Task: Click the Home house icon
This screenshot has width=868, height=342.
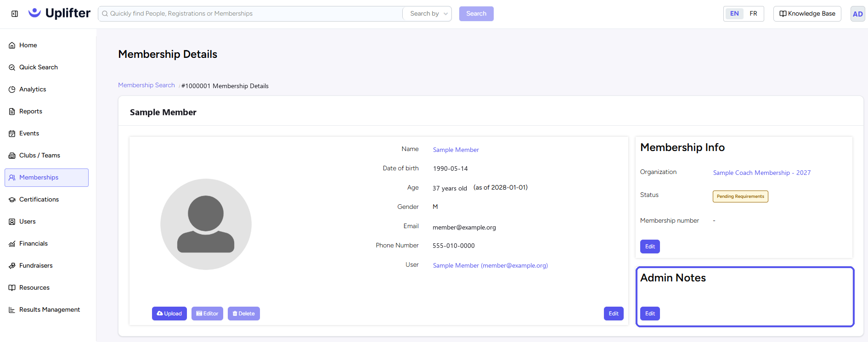Action: [x=12, y=45]
